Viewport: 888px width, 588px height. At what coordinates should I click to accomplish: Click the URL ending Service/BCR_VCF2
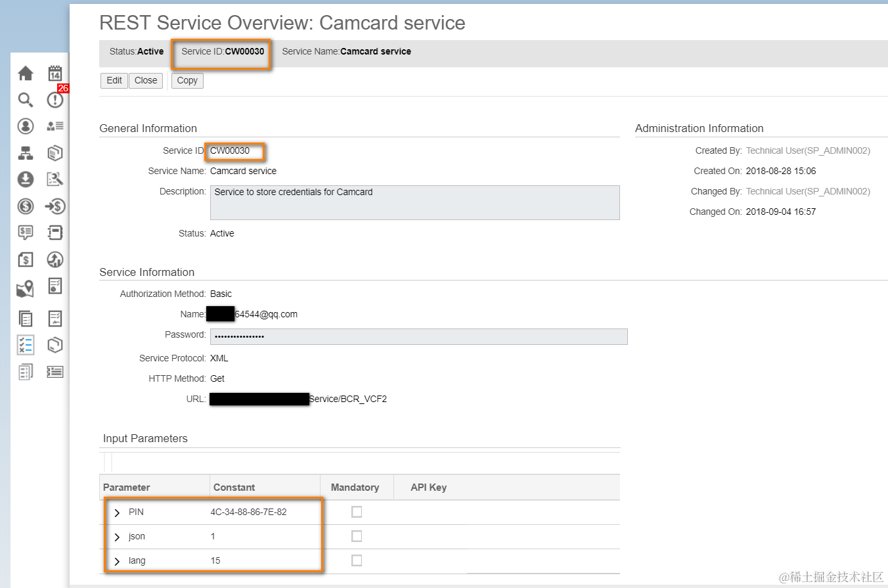pos(348,399)
